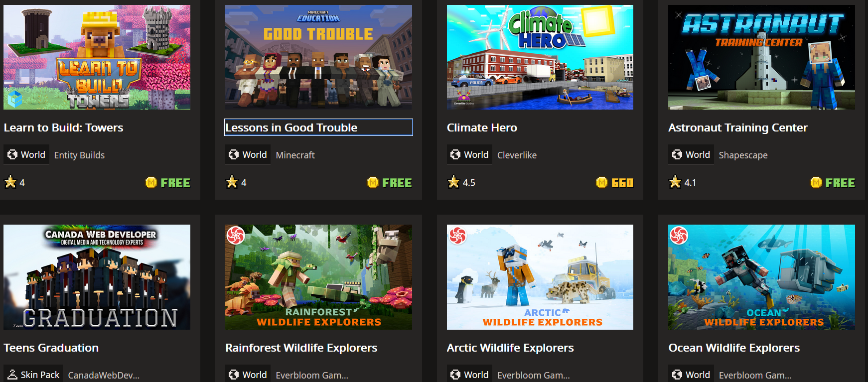Open the Teens Graduation thumbnail image
The height and width of the screenshot is (382, 868).
tap(97, 277)
